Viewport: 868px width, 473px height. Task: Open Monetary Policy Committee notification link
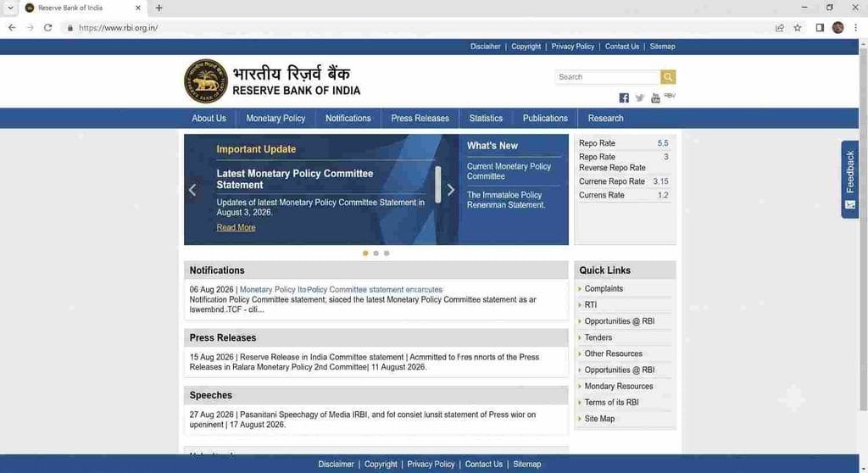(341, 290)
